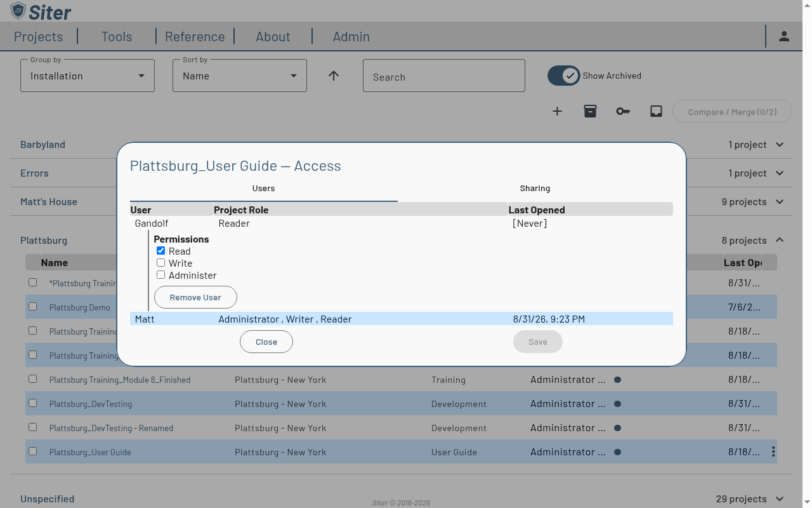Open the Projects menu
Image resolution: width=812 pixels, height=508 pixels.
point(38,37)
